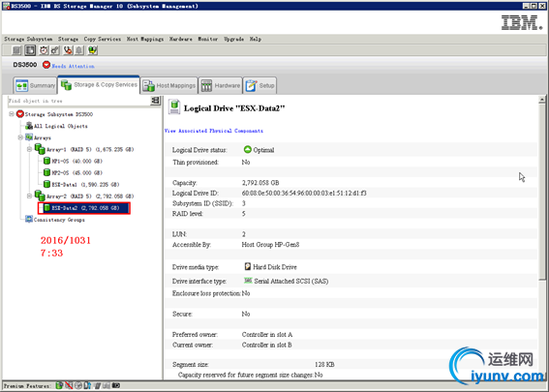This screenshot has height=392, width=549.
Task: Click Host Group HP-Gen8 value
Action: (x=270, y=244)
